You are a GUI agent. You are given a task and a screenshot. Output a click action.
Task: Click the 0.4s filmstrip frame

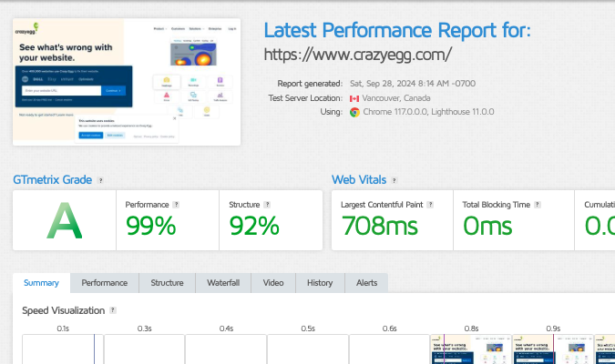[x=226, y=349]
